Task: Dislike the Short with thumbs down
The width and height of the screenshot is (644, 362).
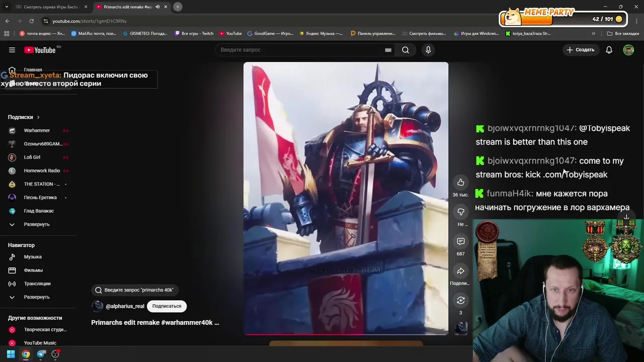Action: tap(460, 212)
